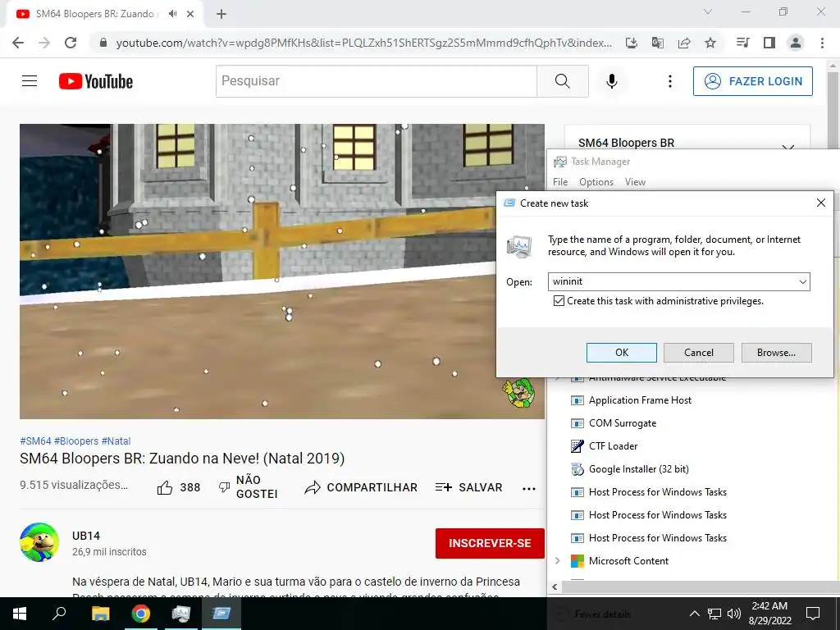Viewport: 840px width, 630px height.
Task: Close the Create new task dialog
Action: pyautogui.click(x=820, y=203)
